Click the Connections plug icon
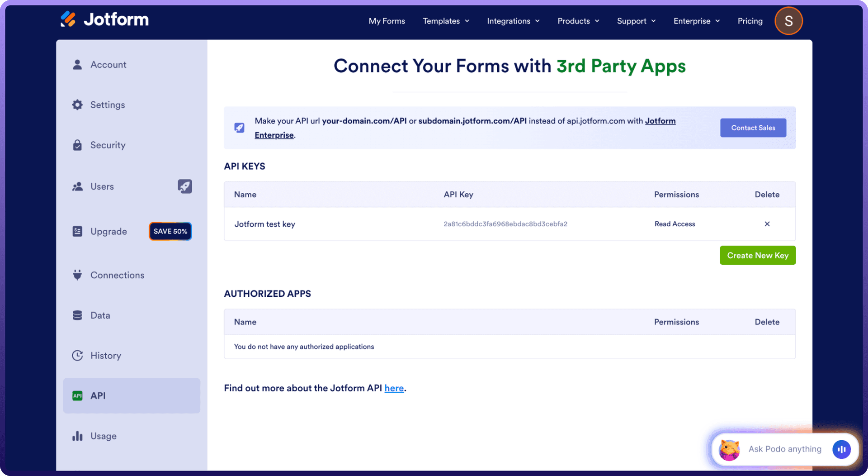This screenshot has width=868, height=476. (x=77, y=275)
